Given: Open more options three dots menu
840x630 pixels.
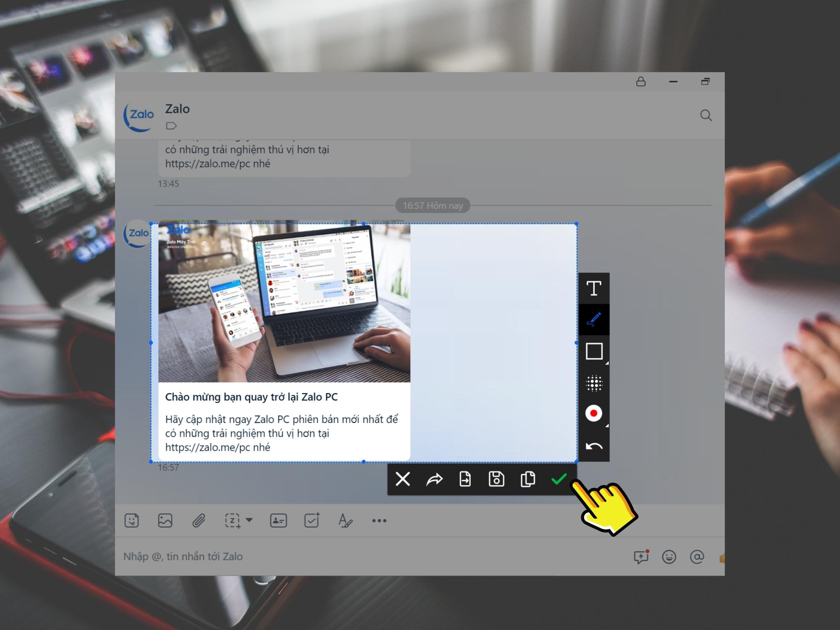Looking at the screenshot, I should click(x=379, y=521).
